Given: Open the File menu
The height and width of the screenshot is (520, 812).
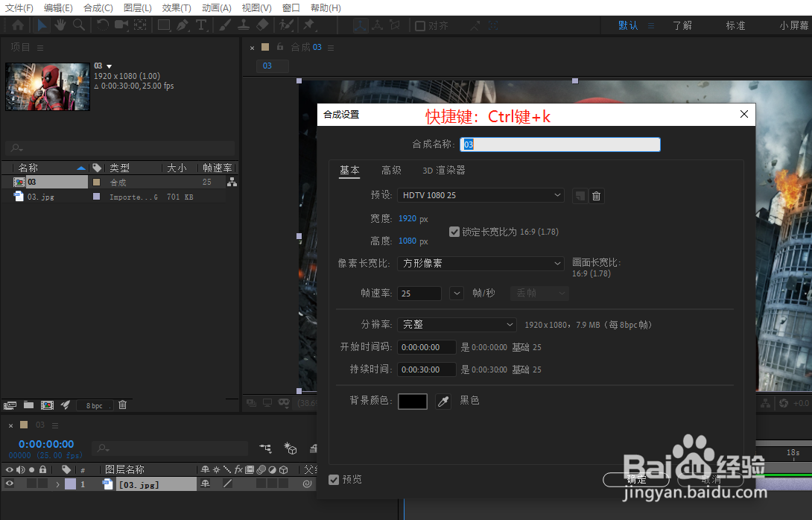Looking at the screenshot, I should 19,7.
